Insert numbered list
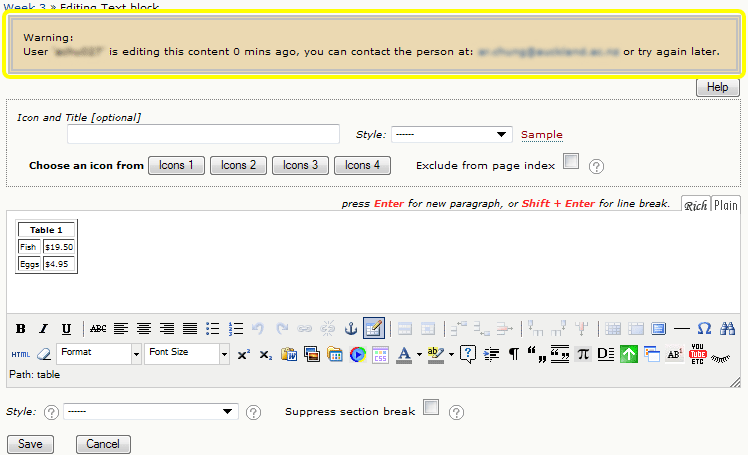This screenshot has height=455, width=748. (x=236, y=329)
